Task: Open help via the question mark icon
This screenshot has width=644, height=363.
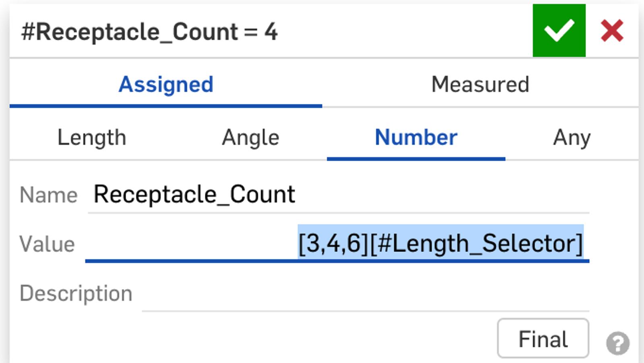Action: [x=617, y=343]
